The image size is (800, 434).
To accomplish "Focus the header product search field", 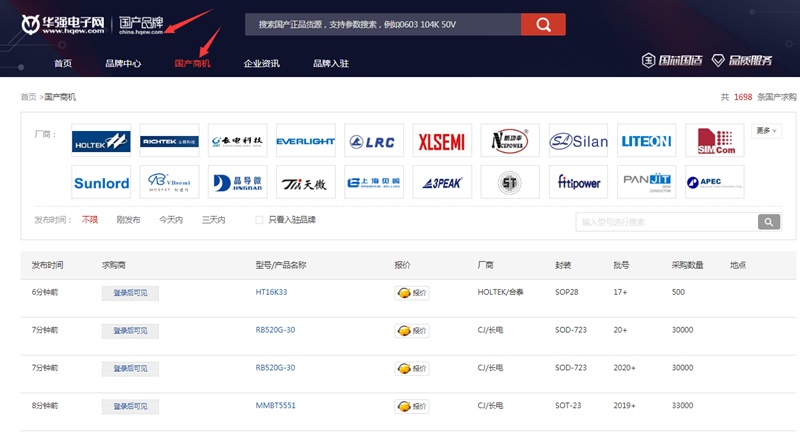I will (x=383, y=24).
